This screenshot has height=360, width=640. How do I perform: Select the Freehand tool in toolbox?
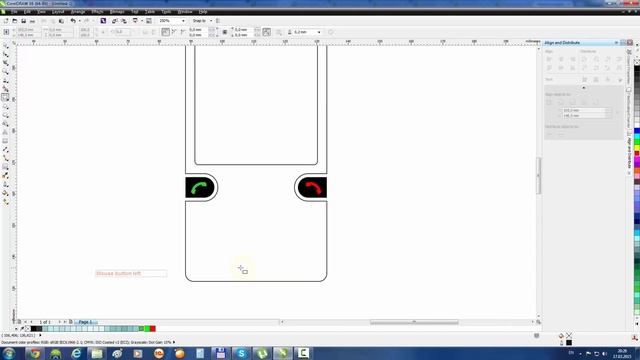tap(5, 80)
